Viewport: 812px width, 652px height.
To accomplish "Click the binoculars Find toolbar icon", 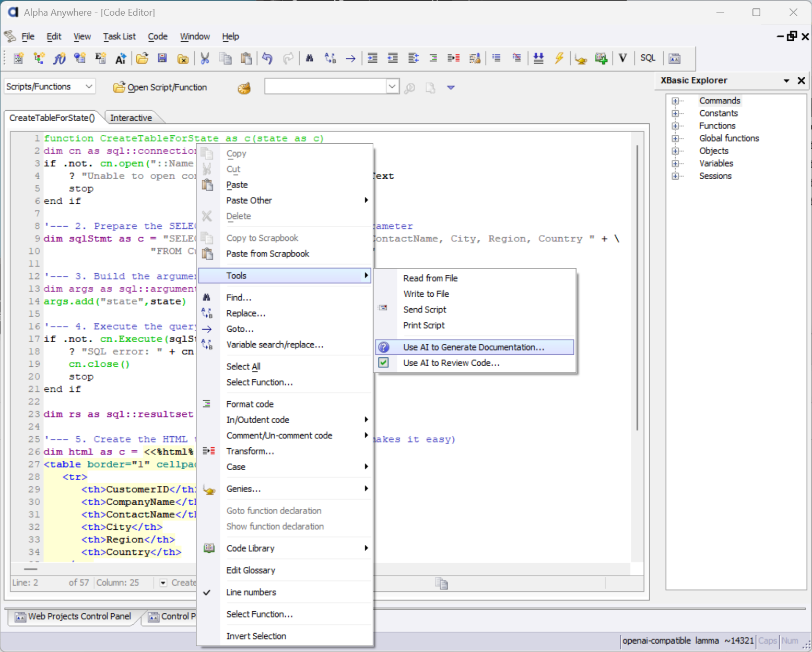I will (310, 58).
